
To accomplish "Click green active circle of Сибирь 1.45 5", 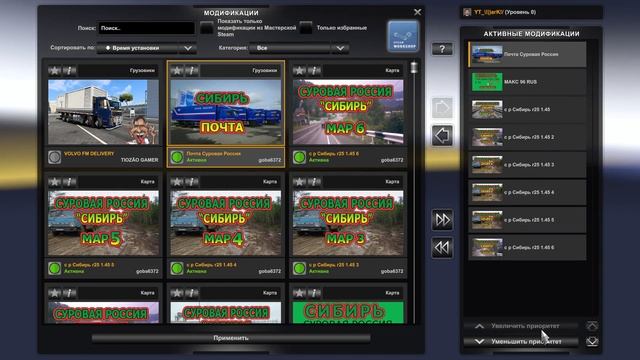I will [55, 268].
